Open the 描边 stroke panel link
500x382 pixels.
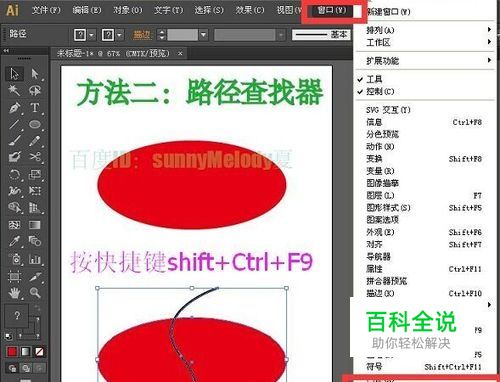pos(143,34)
